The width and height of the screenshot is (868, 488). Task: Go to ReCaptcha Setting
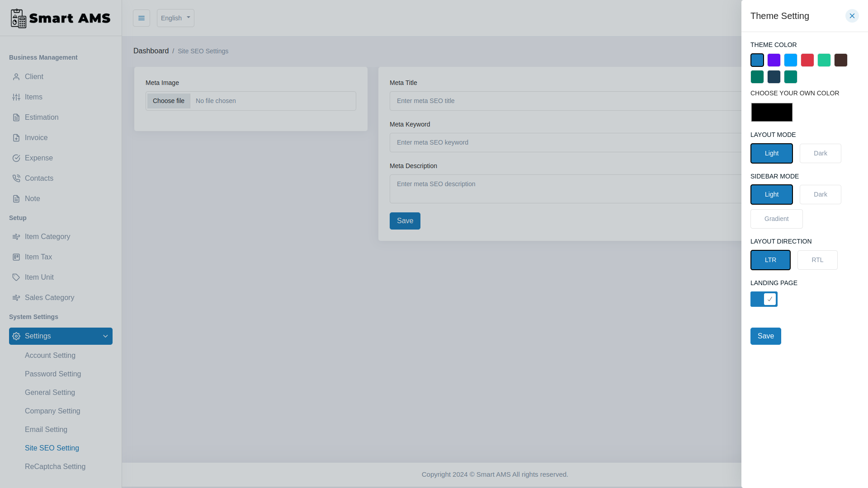(x=55, y=466)
